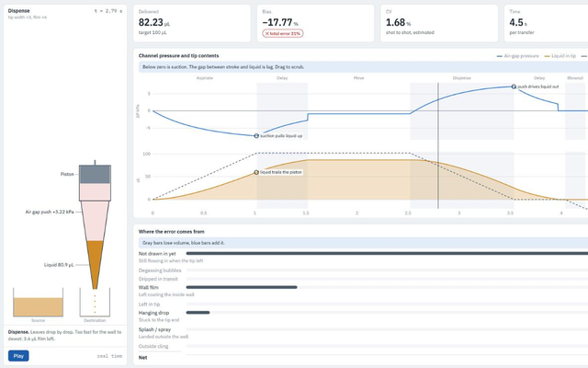
Task: Click the 'Gray bars lose volume' hint banner
Action: (x=363, y=243)
